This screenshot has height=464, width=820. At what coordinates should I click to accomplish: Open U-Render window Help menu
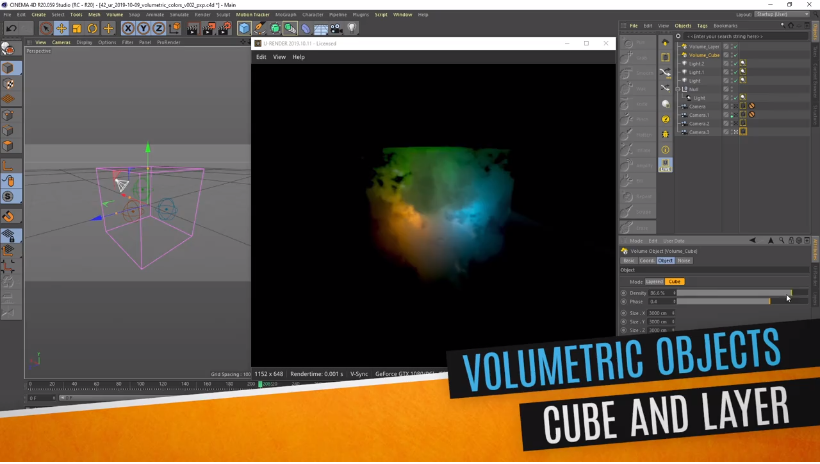click(298, 57)
